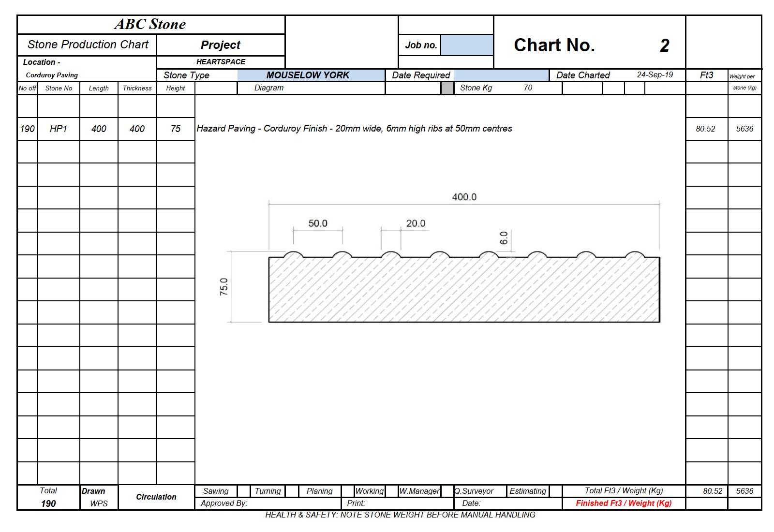The height and width of the screenshot is (532, 774).
Task: Select the HP1 row Ft3 value 80.52
Action: 705,129
